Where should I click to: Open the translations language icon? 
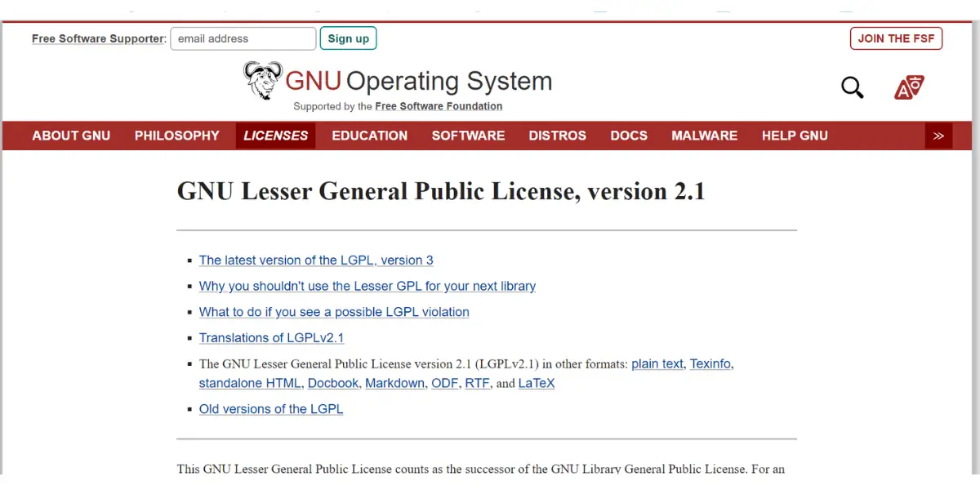[909, 87]
